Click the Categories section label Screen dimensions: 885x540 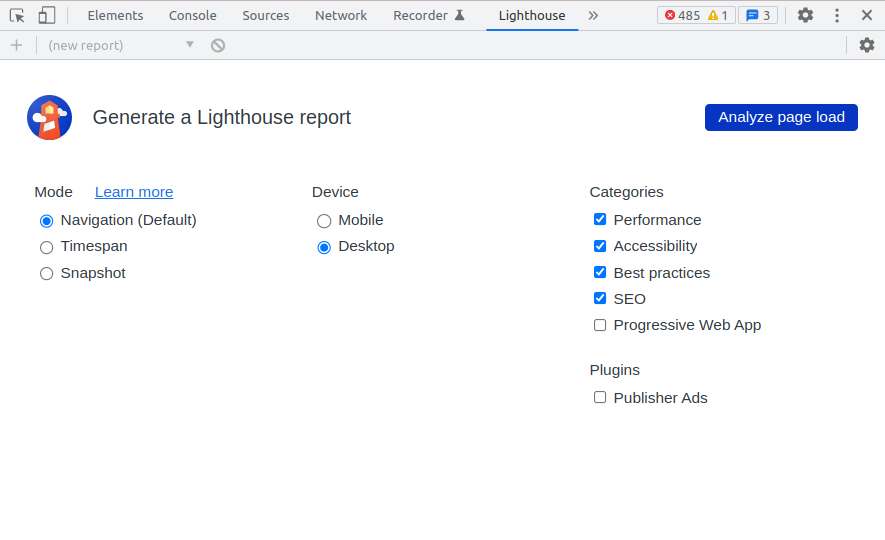pos(626,192)
